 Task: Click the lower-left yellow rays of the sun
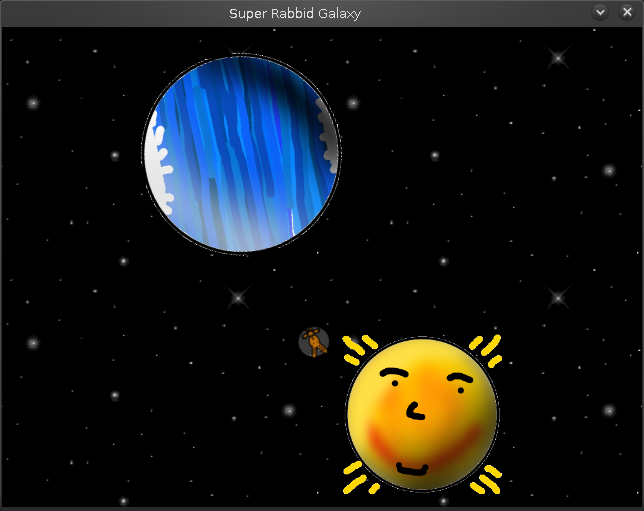coord(358,477)
